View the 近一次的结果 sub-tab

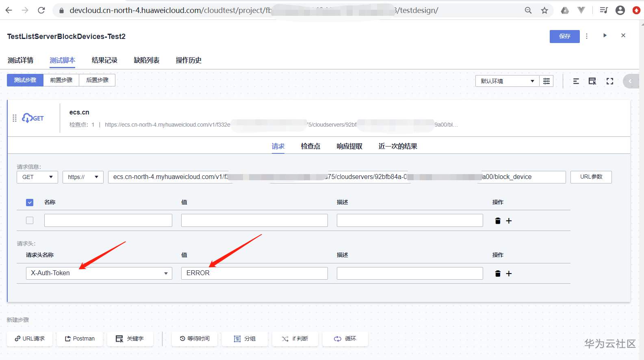(398, 147)
